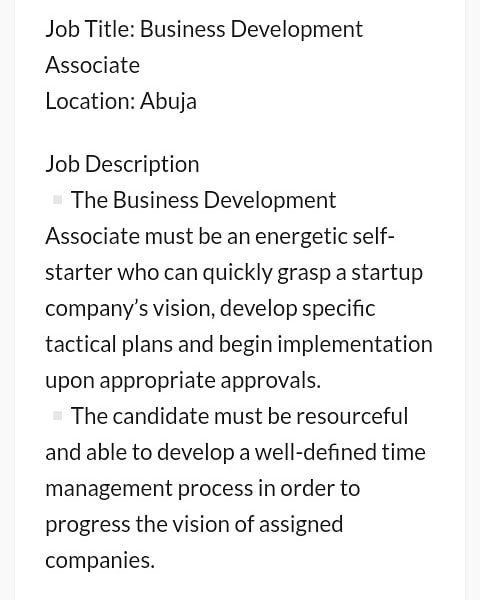
Task: Click the 'Location: Abuja' text
Action: [x=121, y=102]
